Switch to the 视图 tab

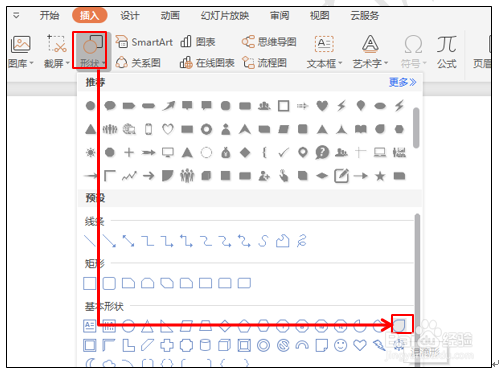[x=319, y=15]
